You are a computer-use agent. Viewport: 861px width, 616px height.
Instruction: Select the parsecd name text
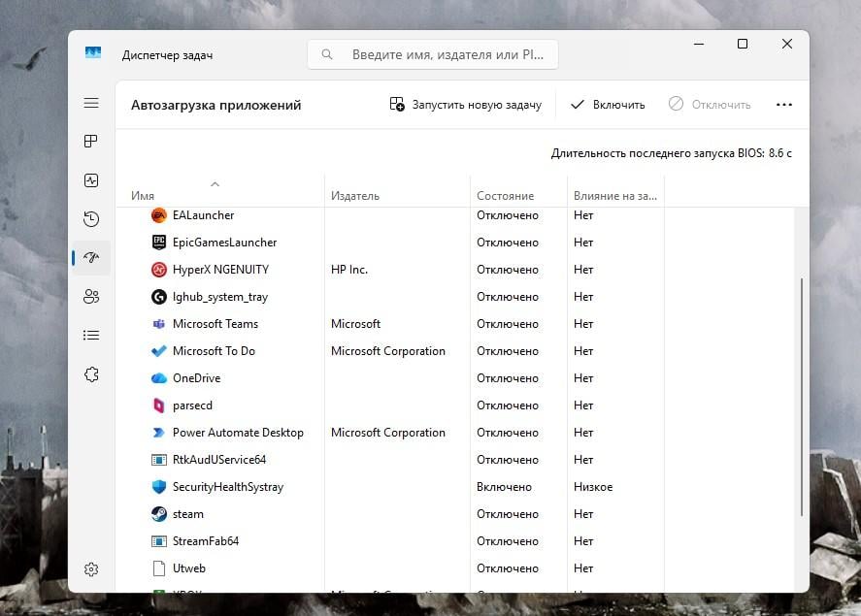point(192,405)
